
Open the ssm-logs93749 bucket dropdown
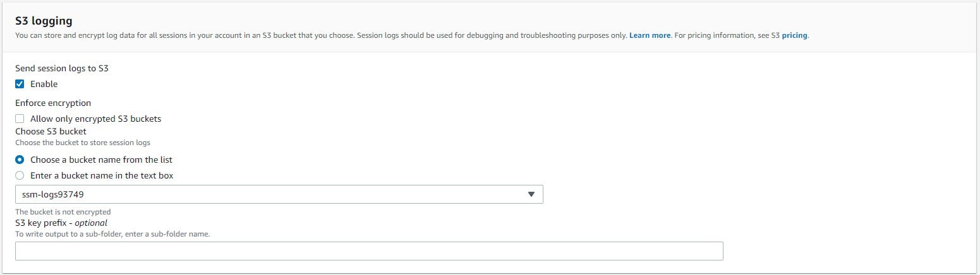278,194
